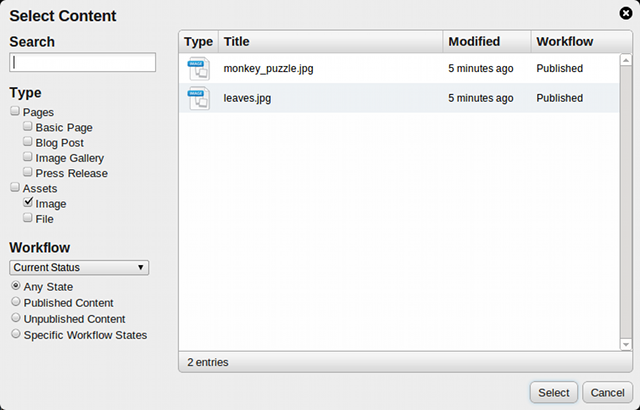640x410 pixels.
Task: Pick Specific Workflow States option
Action: coord(16,334)
